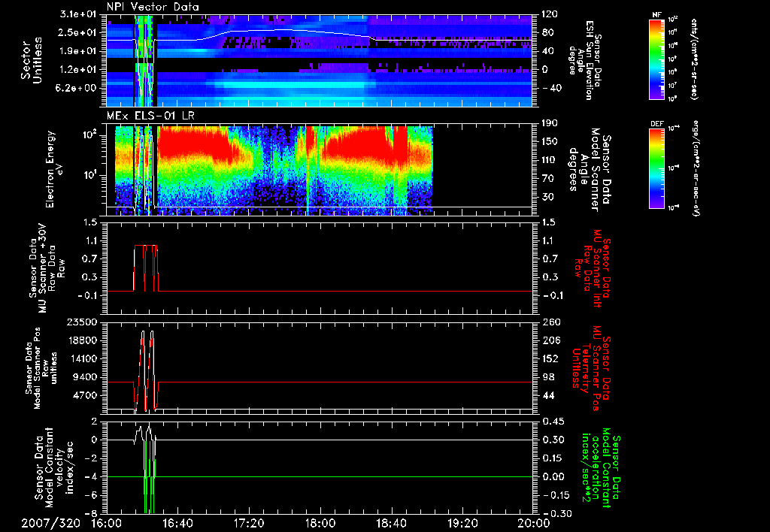This screenshot has height=532, width=770.
Task: Click the '0.45' acceleration tick value
Action: [552, 422]
